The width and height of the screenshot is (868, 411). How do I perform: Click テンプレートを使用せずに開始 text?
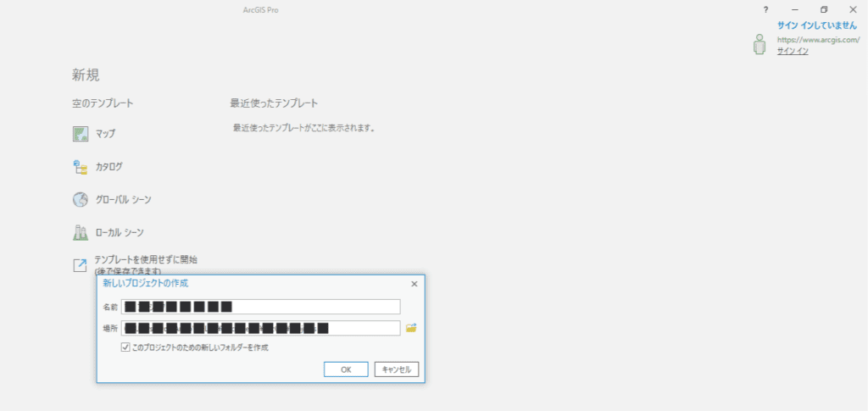coord(146,258)
